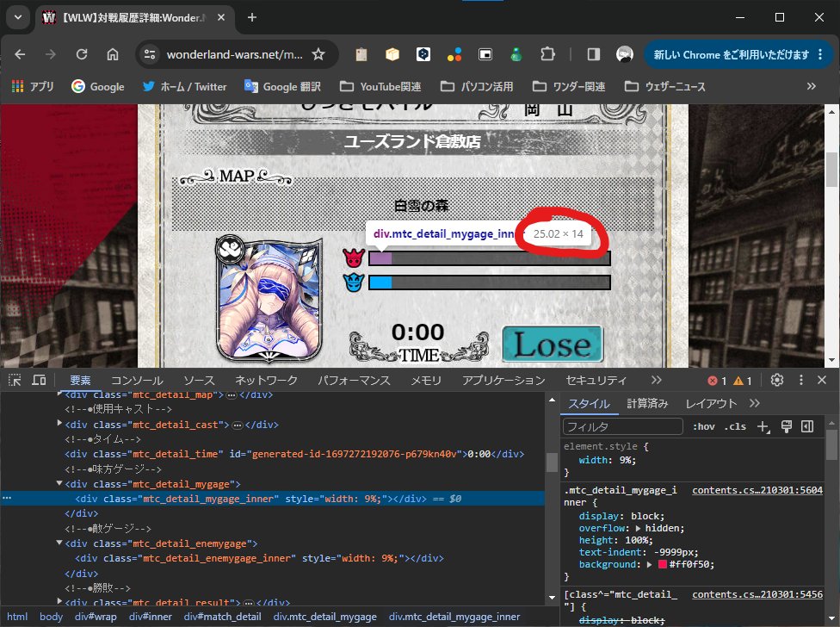840x627 pixels.
Task: Switch to the コンソール tab
Action: pyautogui.click(x=137, y=381)
